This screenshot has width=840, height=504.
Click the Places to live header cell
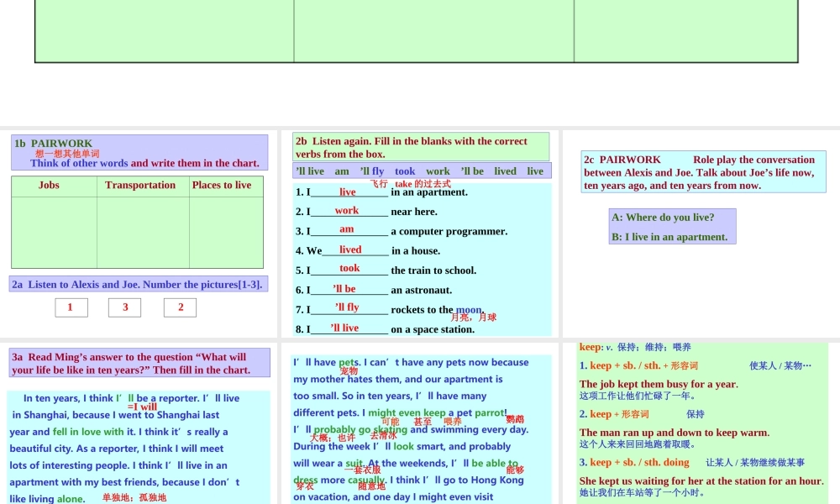click(222, 186)
